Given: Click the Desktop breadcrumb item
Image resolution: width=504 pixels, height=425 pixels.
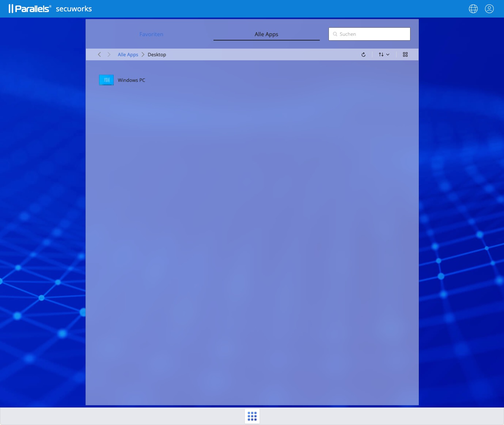Looking at the screenshot, I should pos(157,54).
